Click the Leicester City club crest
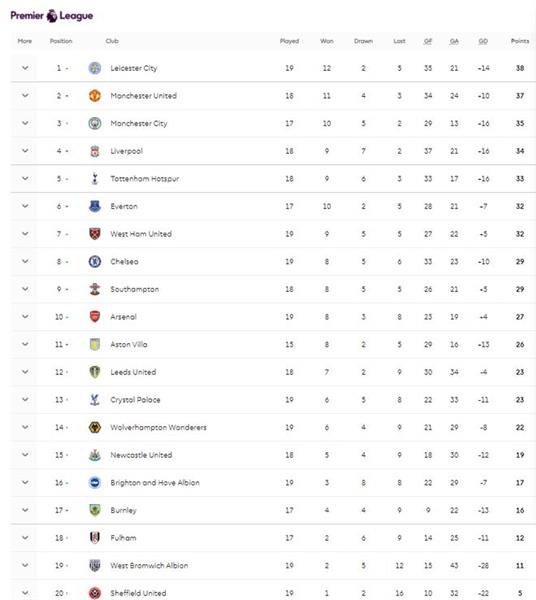536x600 pixels. coord(94,68)
